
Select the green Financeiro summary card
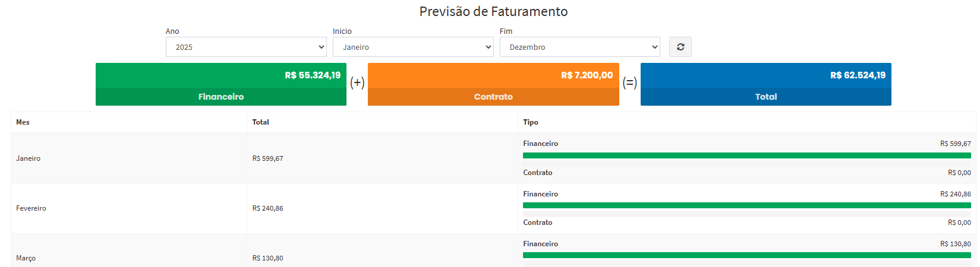point(220,84)
